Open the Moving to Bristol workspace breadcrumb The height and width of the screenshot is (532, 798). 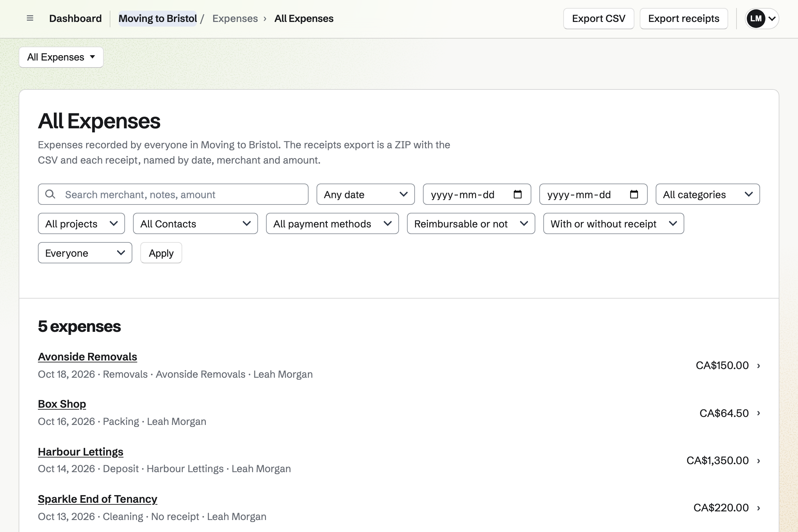click(x=157, y=18)
